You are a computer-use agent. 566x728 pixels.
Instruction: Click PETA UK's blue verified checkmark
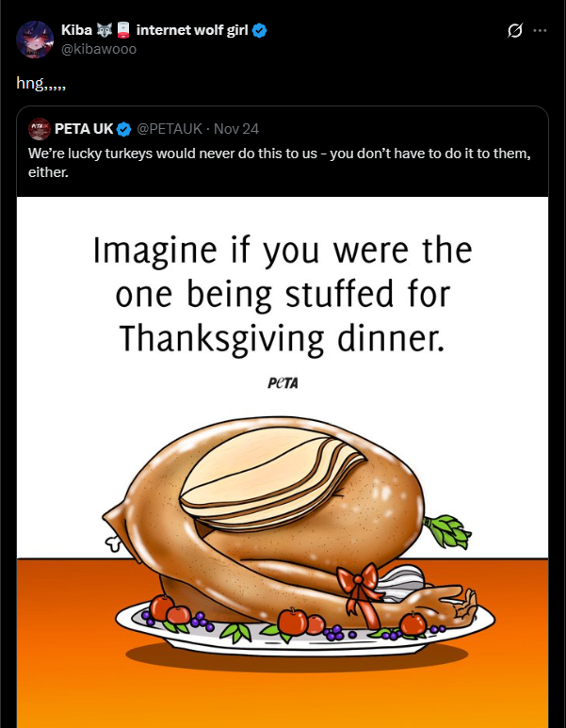(x=122, y=127)
